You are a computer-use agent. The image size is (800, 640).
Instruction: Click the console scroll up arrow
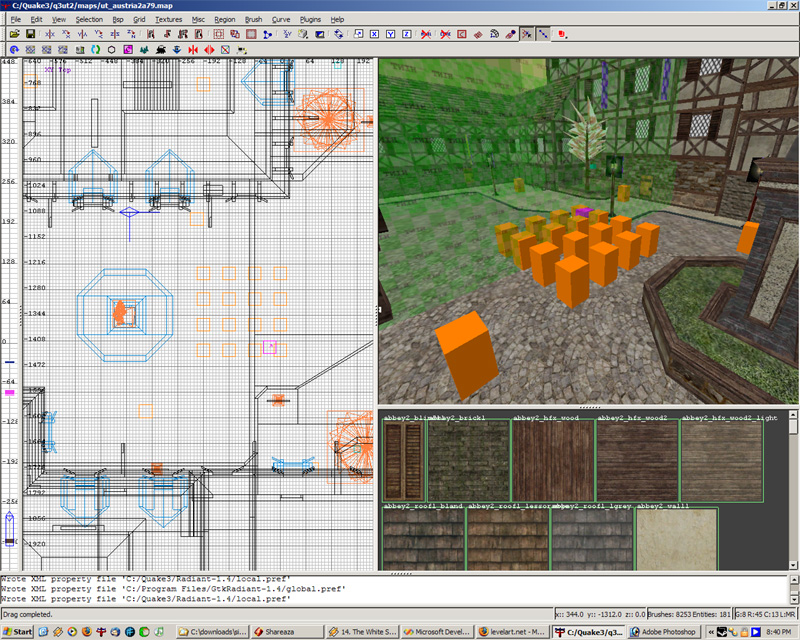794,580
